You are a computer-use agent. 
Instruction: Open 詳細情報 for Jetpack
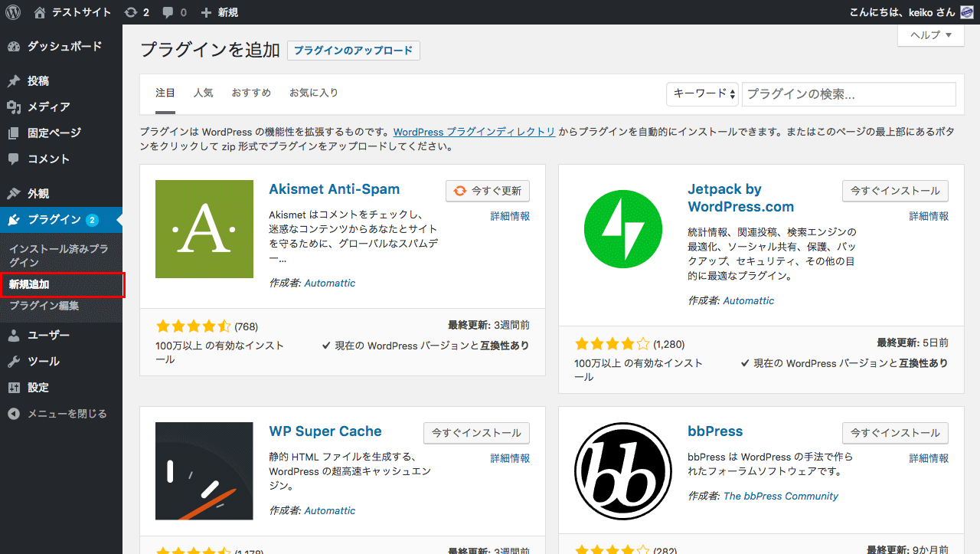[929, 216]
